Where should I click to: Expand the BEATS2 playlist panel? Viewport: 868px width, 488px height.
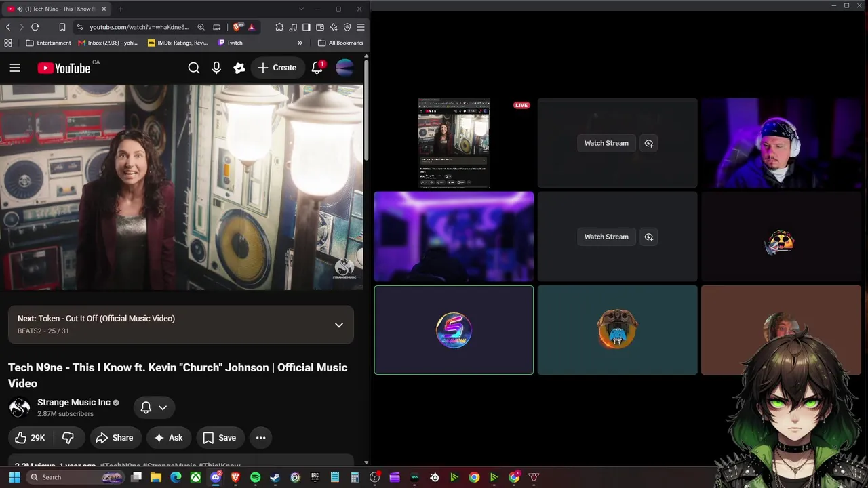tap(339, 325)
